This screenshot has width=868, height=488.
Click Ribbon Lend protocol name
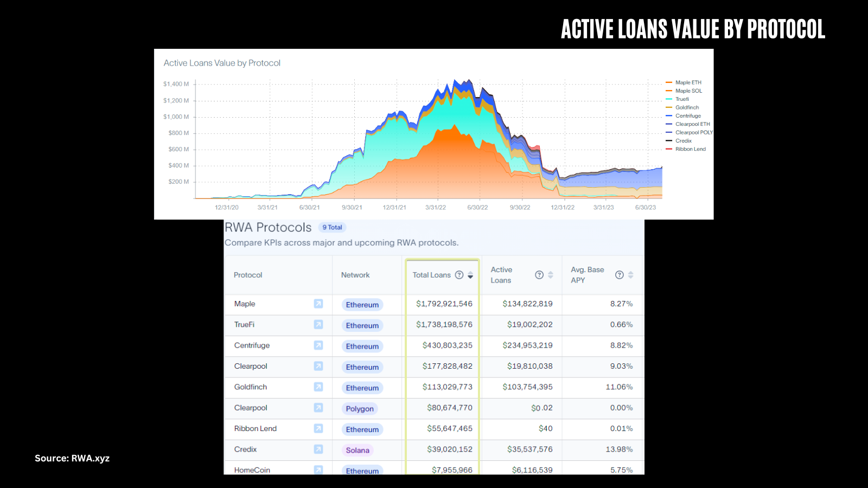pos(256,428)
